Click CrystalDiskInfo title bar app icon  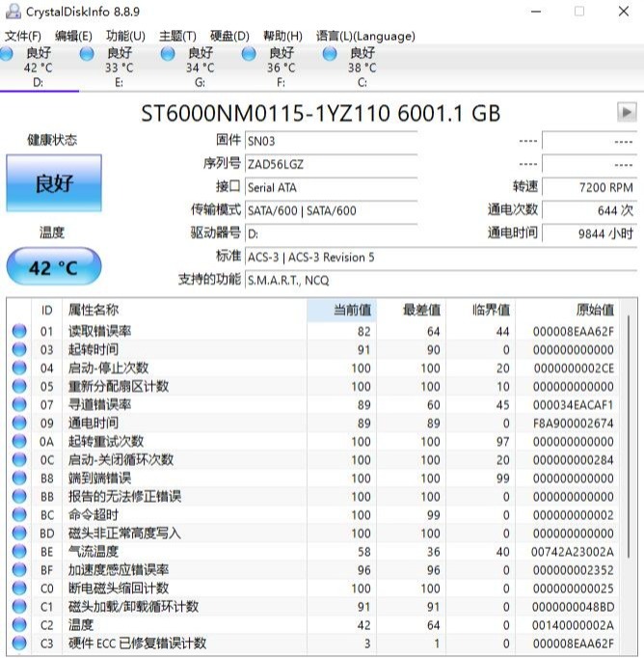point(13,12)
